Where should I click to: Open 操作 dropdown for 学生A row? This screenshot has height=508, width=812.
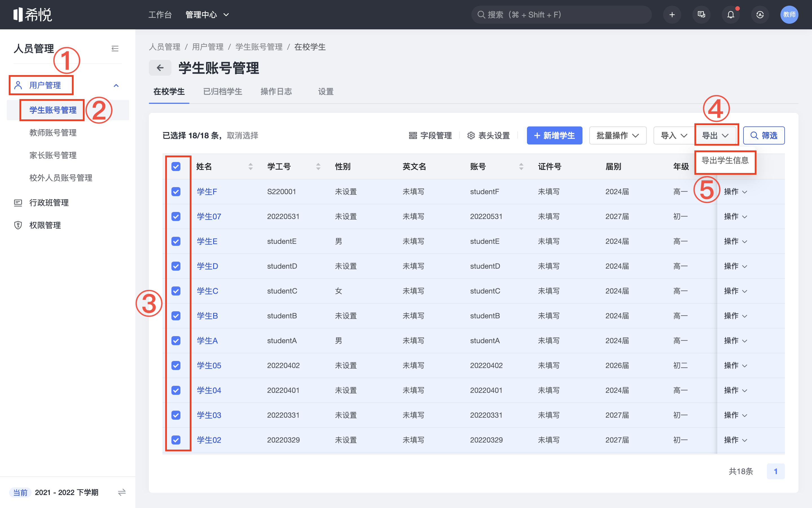pos(735,341)
